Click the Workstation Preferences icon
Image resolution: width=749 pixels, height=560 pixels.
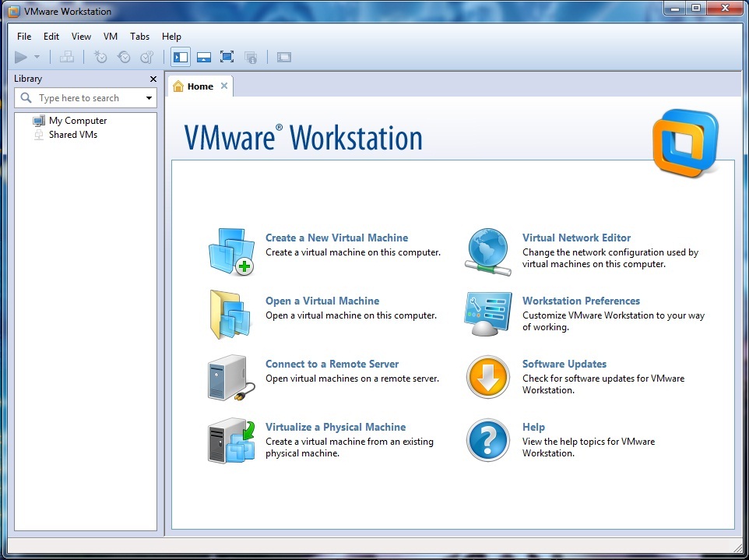488,315
